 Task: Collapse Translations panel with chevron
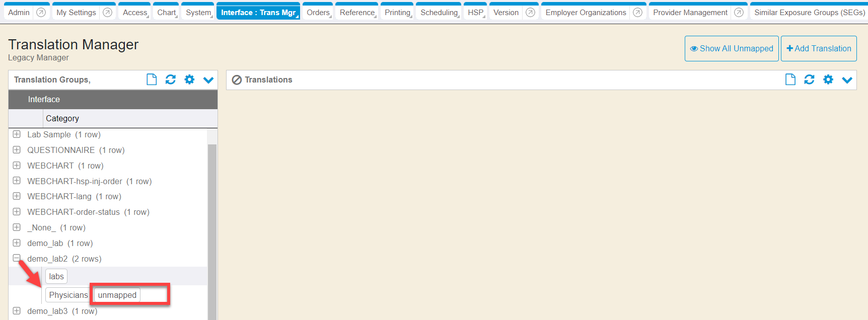click(x=847, y=80)
